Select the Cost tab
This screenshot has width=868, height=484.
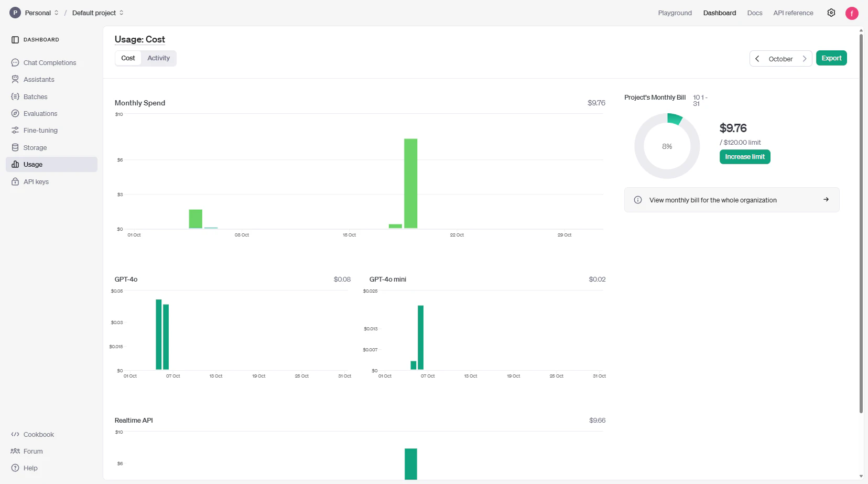[x=128, y=58]
